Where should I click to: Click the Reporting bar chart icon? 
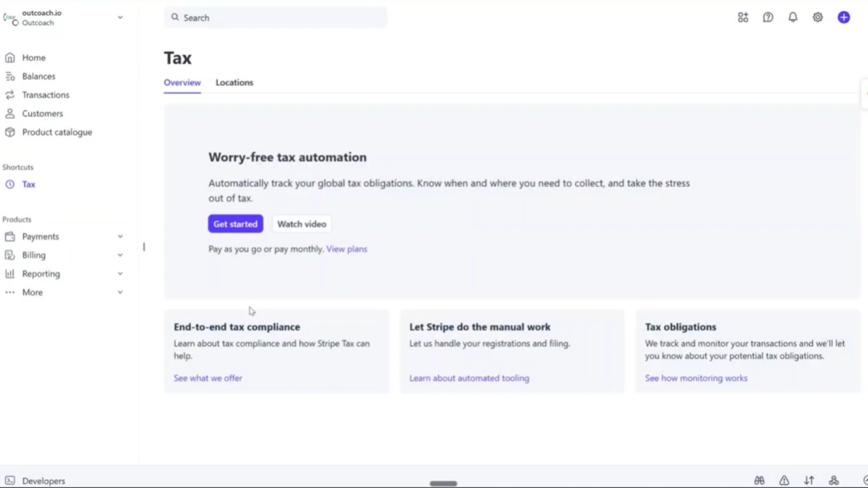tap(10, 274)
